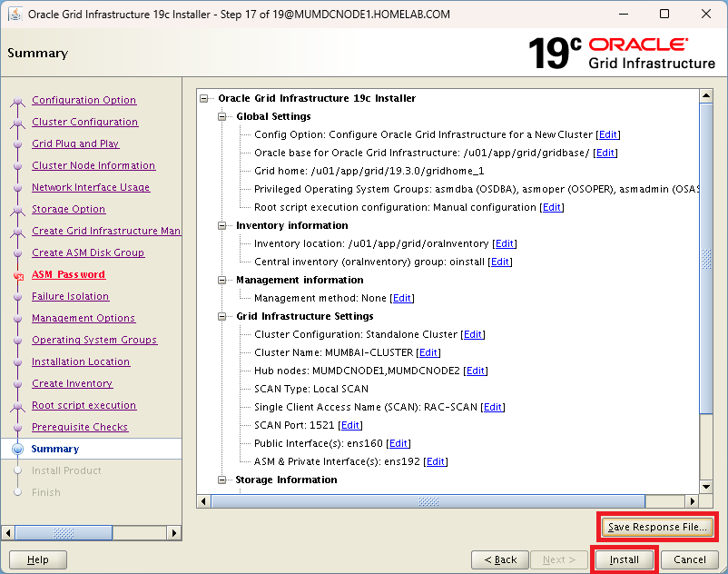
Task: Click scroll-down arrow in summary tree
Action: pyautogui.click(x=706, y=486)
